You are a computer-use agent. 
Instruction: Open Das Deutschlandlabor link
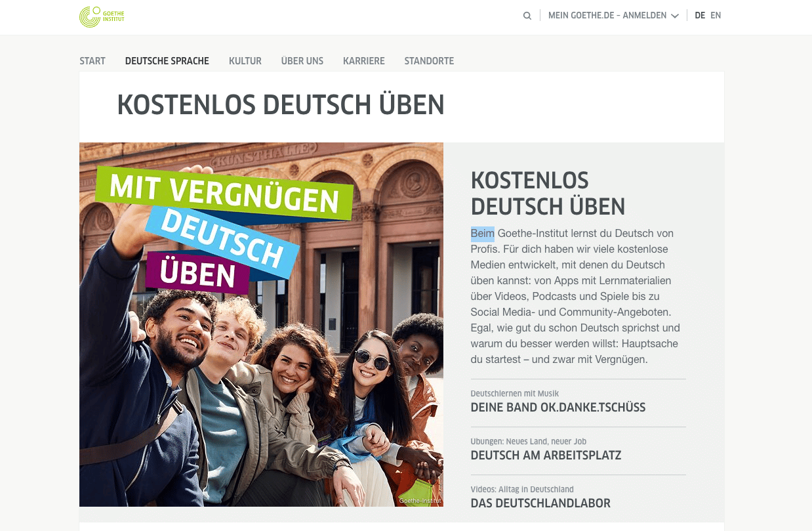pos(540,503)
